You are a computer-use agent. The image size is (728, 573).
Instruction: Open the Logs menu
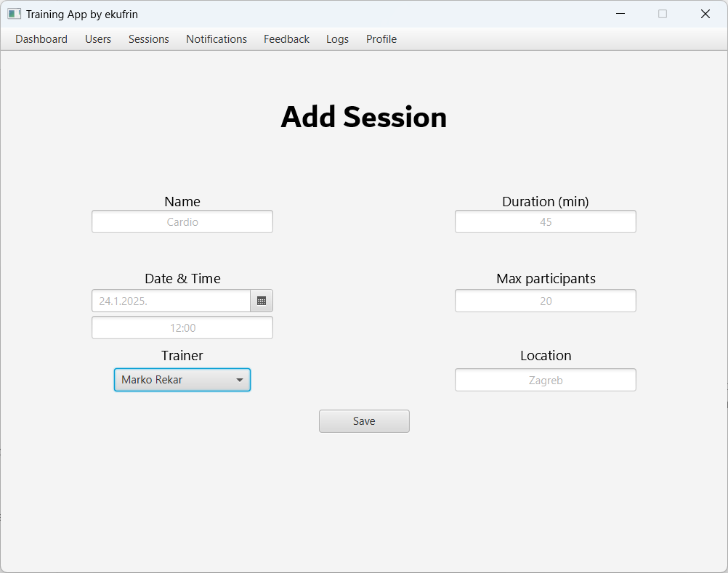[x=338, y=39]
